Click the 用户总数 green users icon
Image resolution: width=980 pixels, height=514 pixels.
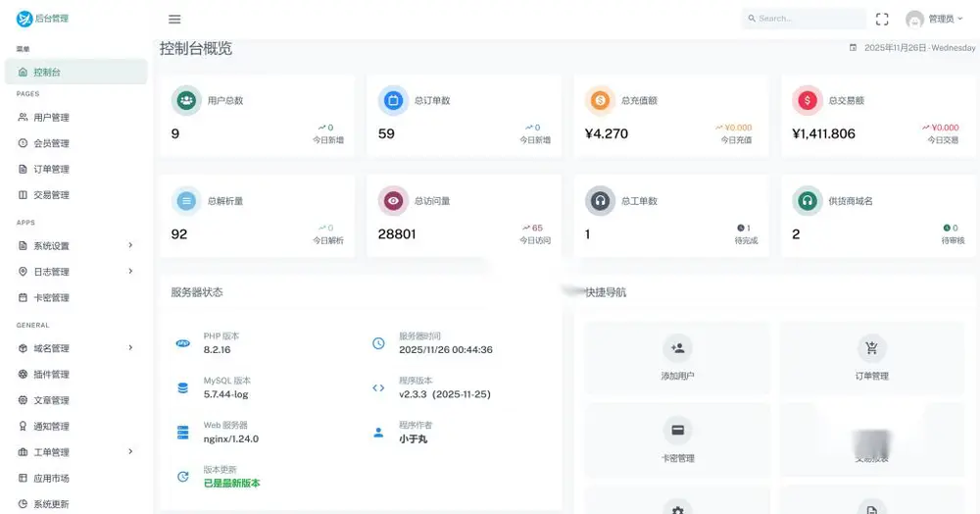(x=186, y=100)
